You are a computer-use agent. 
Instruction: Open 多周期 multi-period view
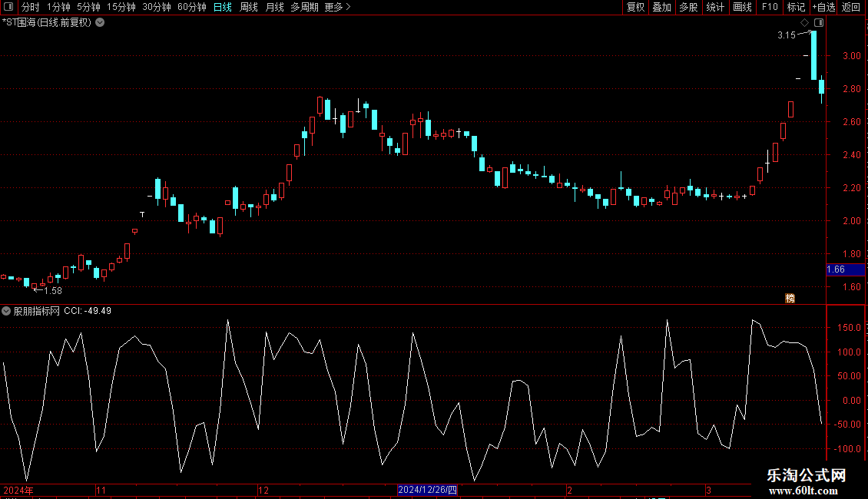click(304, 7)
